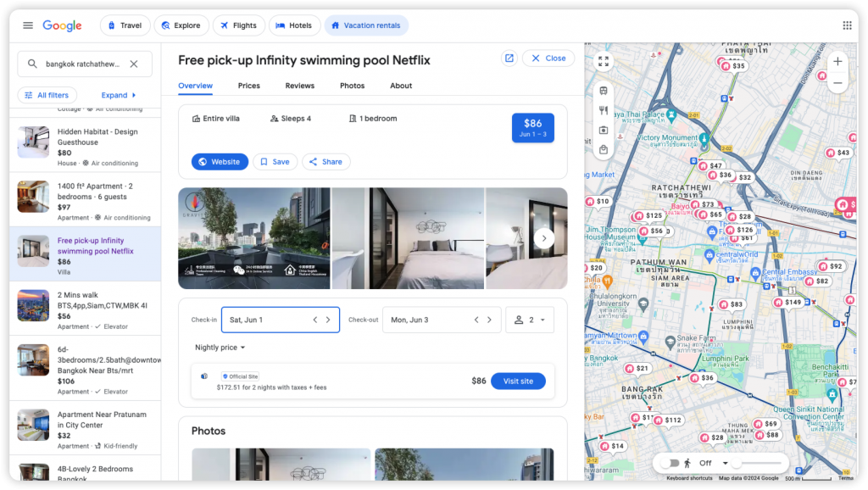Screen dimensions: 868x490
Task: Switch to the Photos tab
Action: (352, 86)
